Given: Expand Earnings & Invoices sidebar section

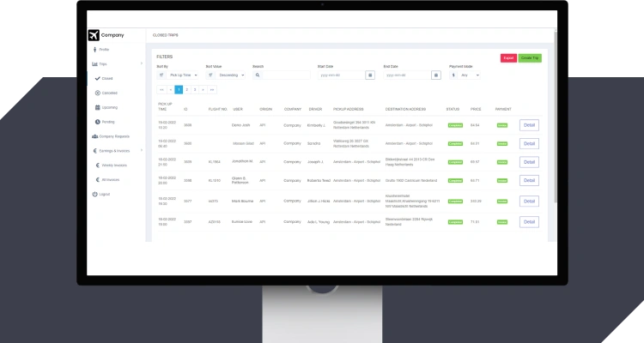Looking at the screenshot, I should pyautogui.click(x=117, y=151).
